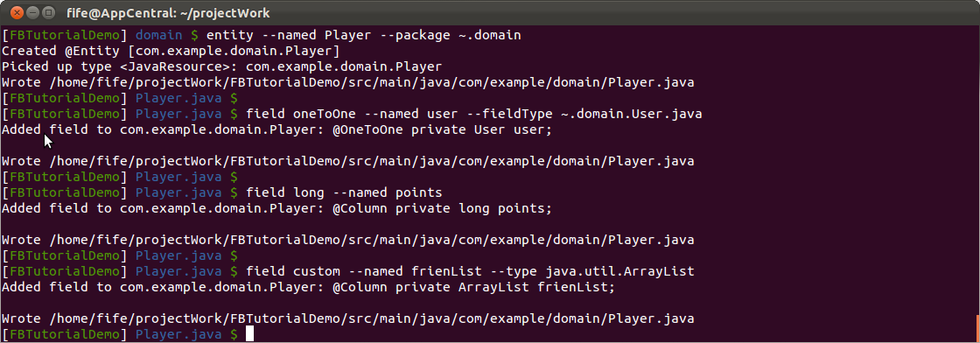Maximize the terminal window via title button
The width and height of the screenshot is (980, 343).
pyautogui.click(x=47, y=12)
